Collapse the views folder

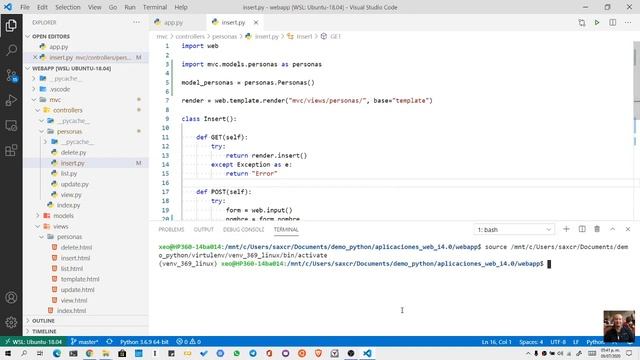tap(60, 226)
